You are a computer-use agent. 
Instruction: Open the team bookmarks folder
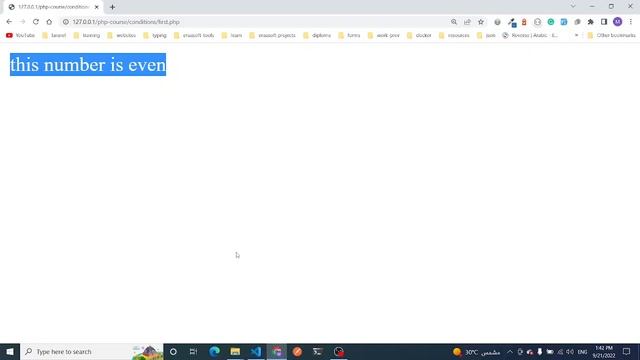coord(232,36)
